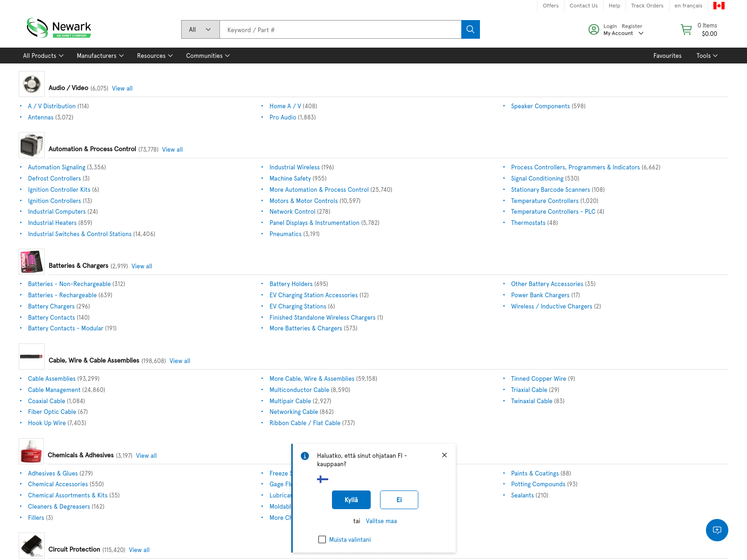The height and width of the screenshot is (560, 747).
Task: Open the Power Bank Chargers link
Action: 540,295
